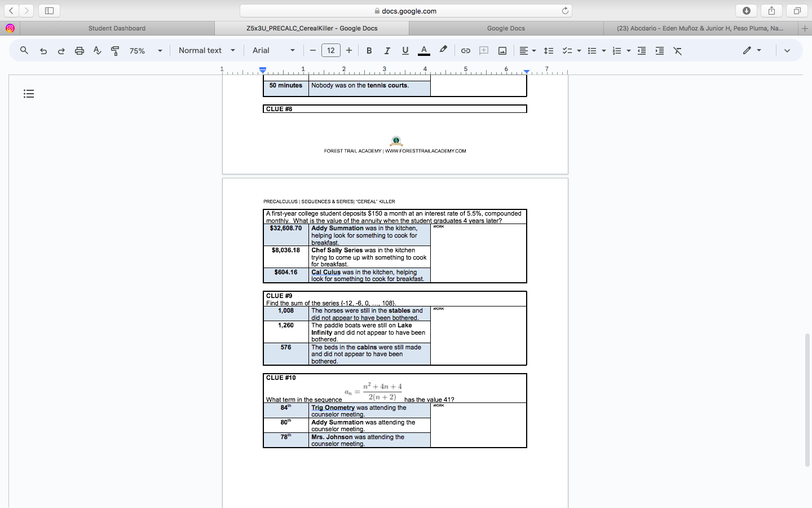Switch to the plain Google Docs tab
Screen dimensions: 812x508
click(x=506, y=28)
